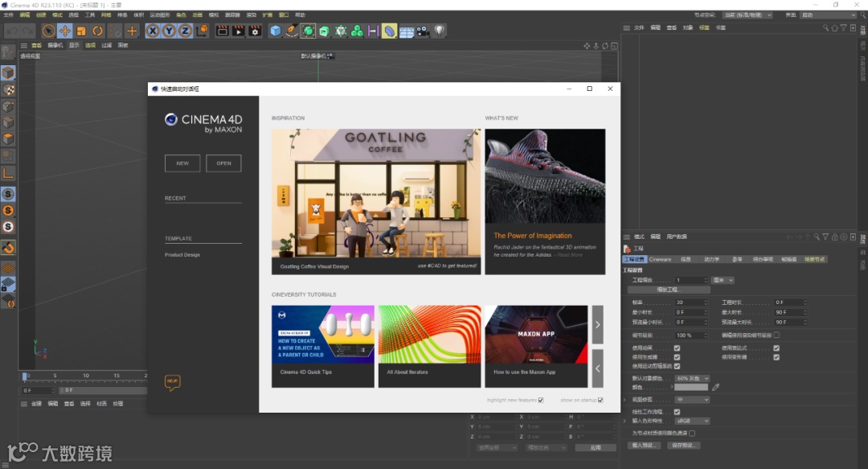868x469 pixels.
Task: Pick a color with the eyedropper icon
Action: [x=716, y=387]
